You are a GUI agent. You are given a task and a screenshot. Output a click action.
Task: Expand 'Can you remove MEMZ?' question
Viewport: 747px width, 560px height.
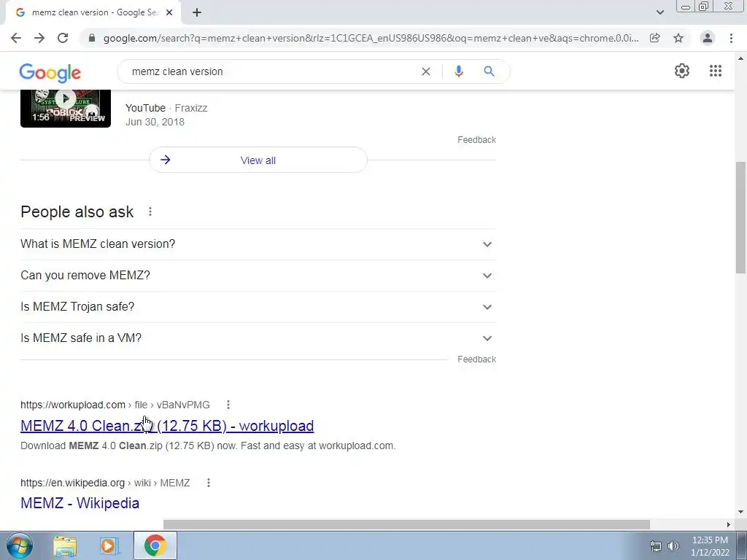258,276
